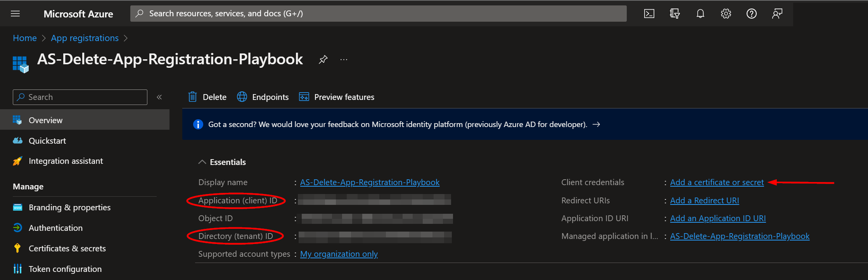Click the globe Endpoints icon
This screenshot has height=280, width=868.
pos(242,97)
